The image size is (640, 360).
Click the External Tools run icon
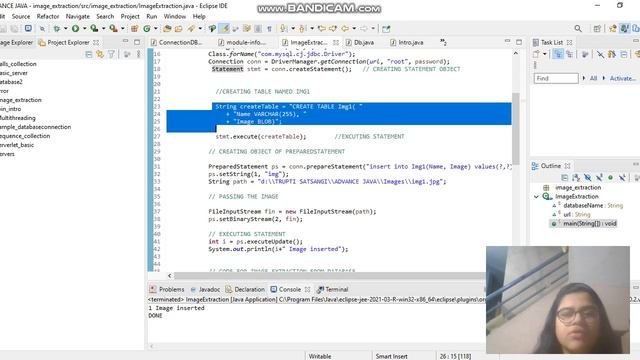113,28
